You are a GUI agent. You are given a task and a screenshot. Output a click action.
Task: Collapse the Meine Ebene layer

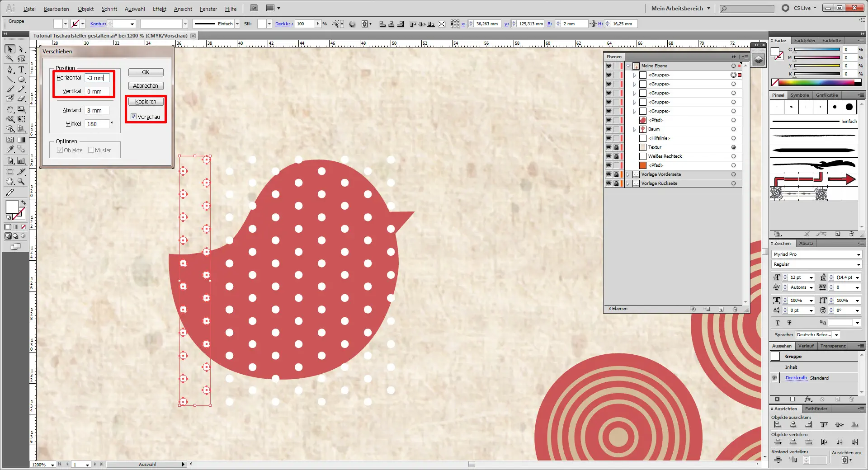click(x=628, y=66)
